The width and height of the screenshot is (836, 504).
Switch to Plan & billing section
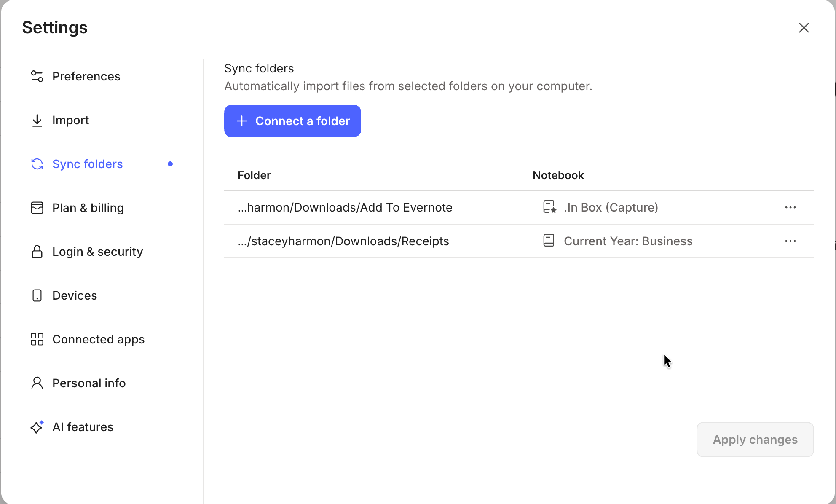pos(88,208)
